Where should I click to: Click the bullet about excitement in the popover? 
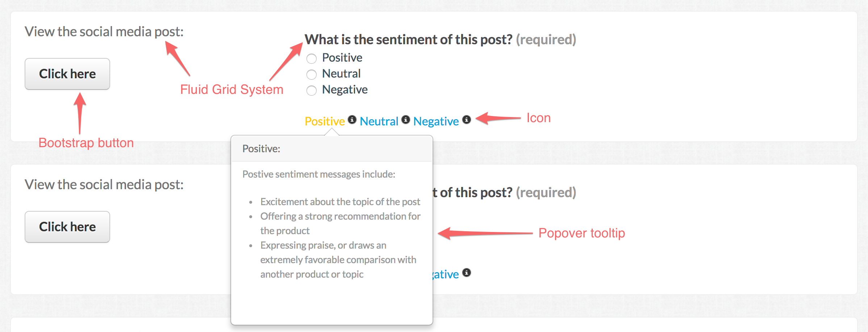coord(340,202)
